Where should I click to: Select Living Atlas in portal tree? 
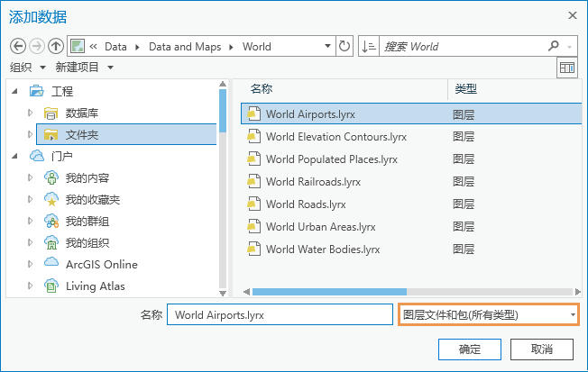(95, 286)
